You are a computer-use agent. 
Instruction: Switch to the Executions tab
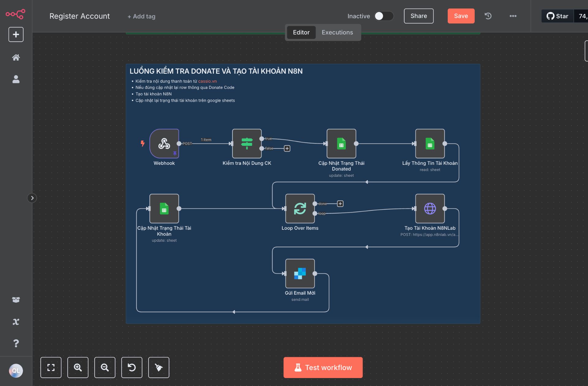337,32
